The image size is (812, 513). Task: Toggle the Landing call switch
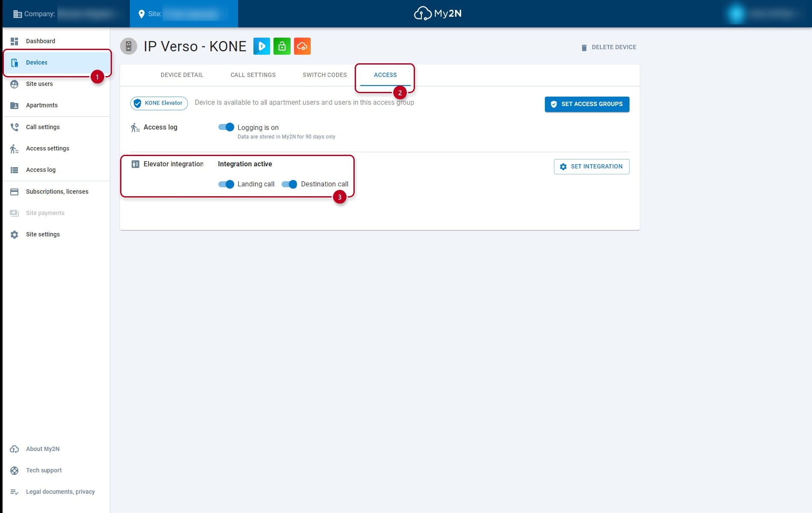tap(226, 184)
